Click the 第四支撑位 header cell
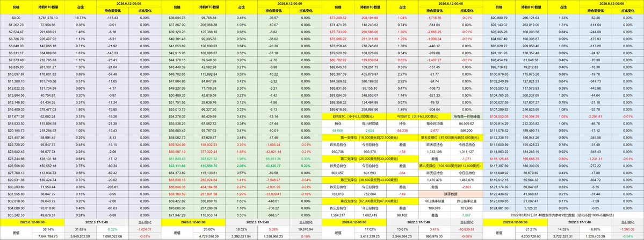 pyautogui.click(x=370, y=201)
